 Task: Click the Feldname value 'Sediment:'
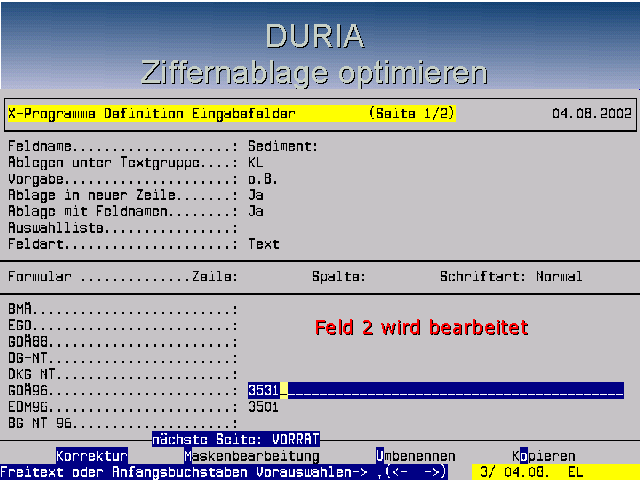283,146
